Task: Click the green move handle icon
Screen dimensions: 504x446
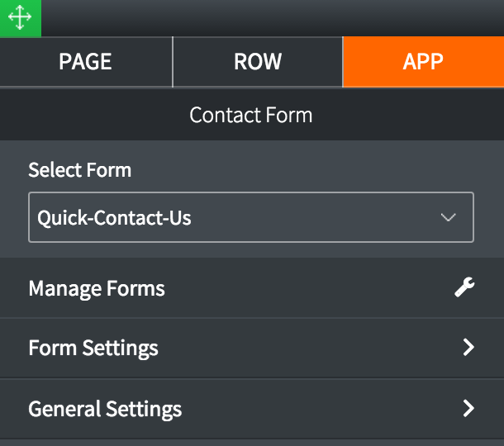Action: (19, 18)
